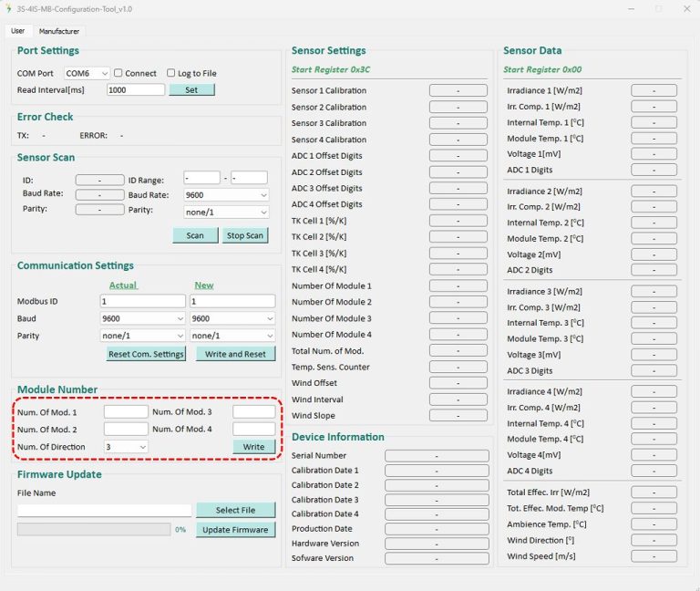
Task: Click the Read Interval input field
Action: click(x=135, y=90)
